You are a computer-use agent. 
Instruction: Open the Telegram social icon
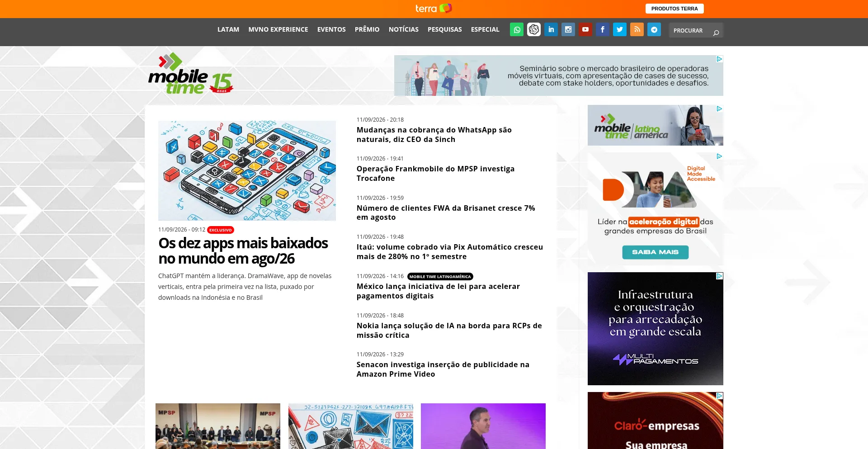point(654,30)
